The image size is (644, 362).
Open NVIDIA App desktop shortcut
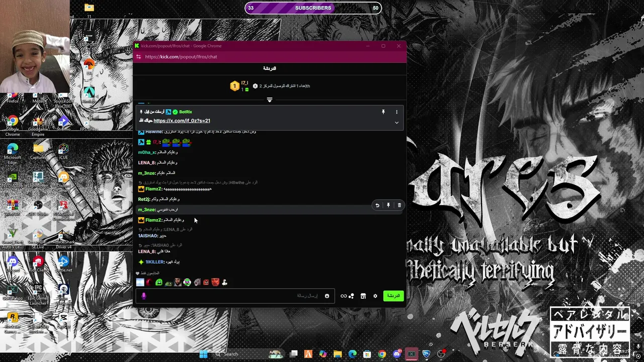click(13, 179)
